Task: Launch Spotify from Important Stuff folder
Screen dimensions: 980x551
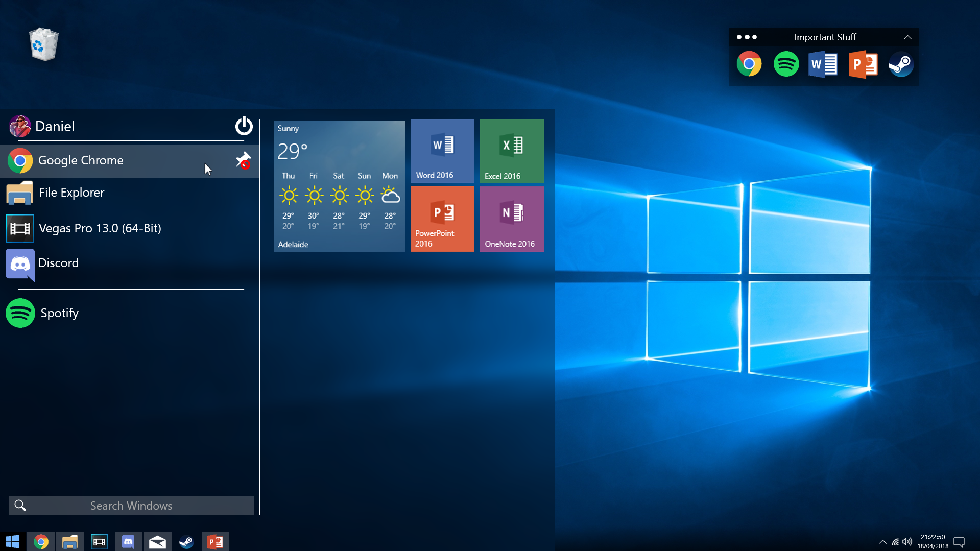Action: pyautogui.click(x=786, y=64)
